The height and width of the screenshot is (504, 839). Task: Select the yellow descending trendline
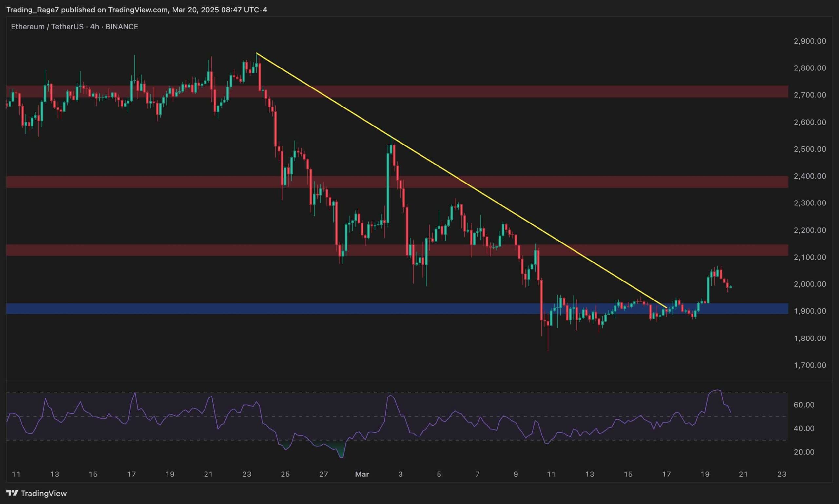[x=461, y=180]
